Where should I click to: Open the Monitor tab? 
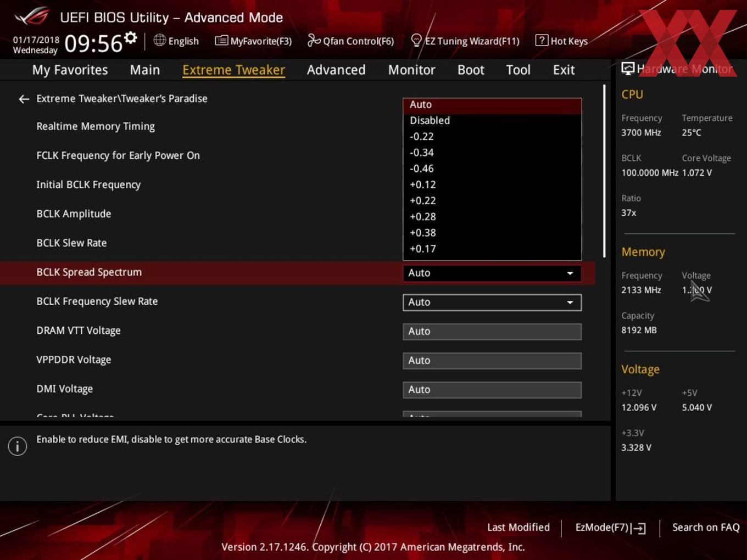pyautogui.click(x=411, y=70)
